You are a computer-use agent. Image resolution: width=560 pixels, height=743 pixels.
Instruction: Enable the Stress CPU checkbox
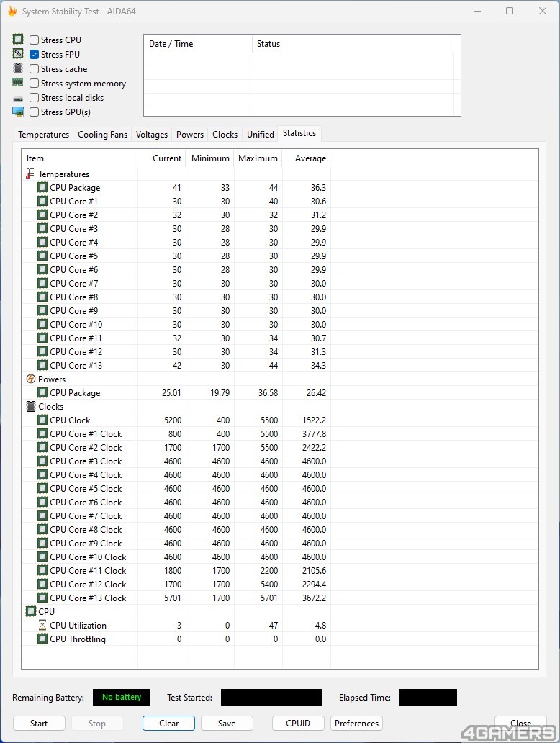34,40
